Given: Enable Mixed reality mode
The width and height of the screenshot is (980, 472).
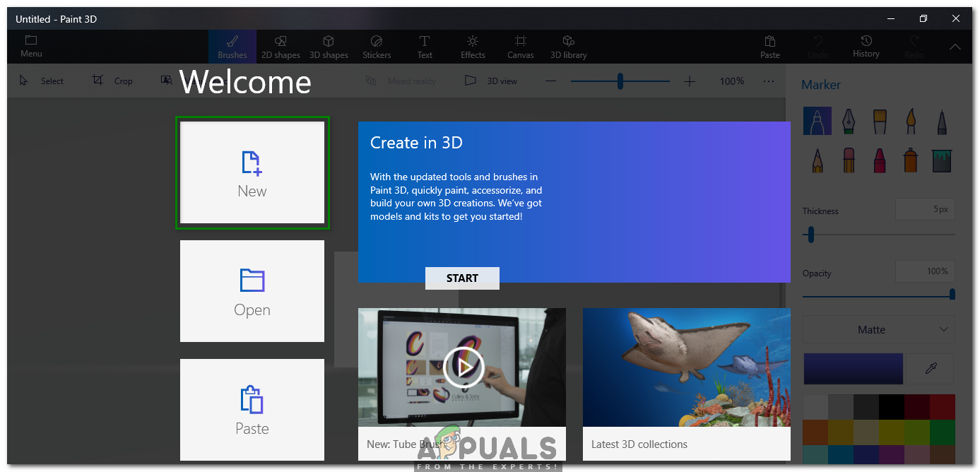Looking at the screenshot, I should pos(401,81).
